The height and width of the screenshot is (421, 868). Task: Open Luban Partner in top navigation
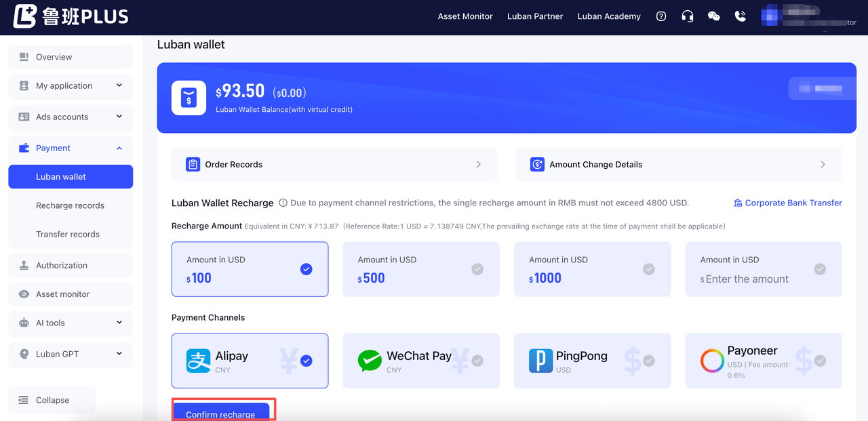click(x=535, y=16)
